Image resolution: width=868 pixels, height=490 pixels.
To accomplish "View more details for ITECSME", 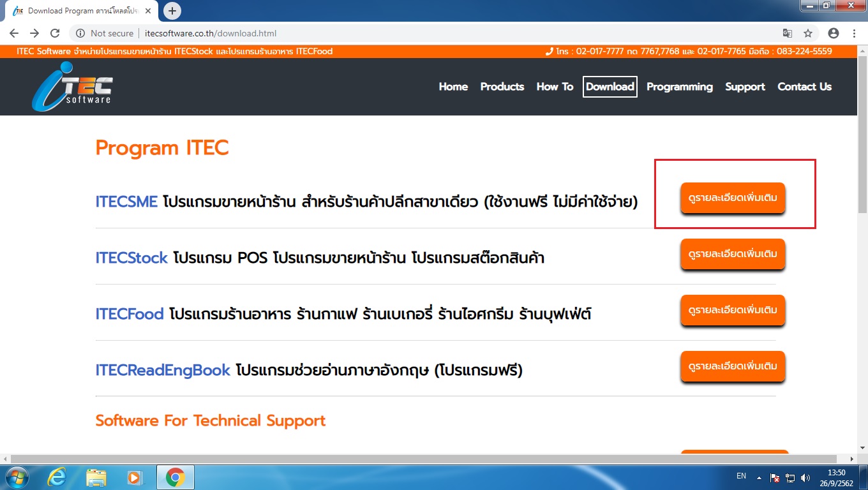I will pos(733,198).
